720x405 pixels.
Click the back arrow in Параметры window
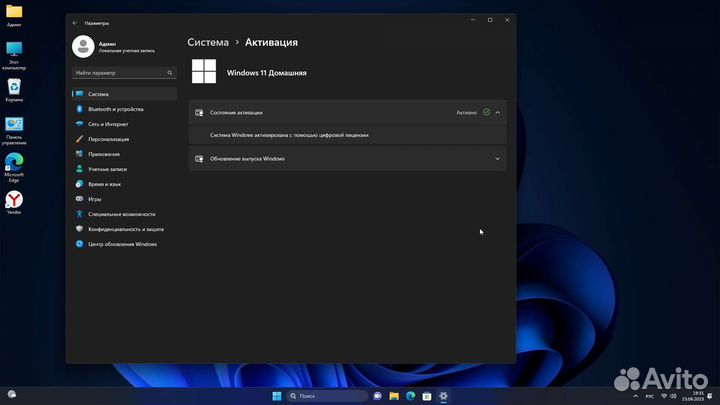click(x=75, y=23)
